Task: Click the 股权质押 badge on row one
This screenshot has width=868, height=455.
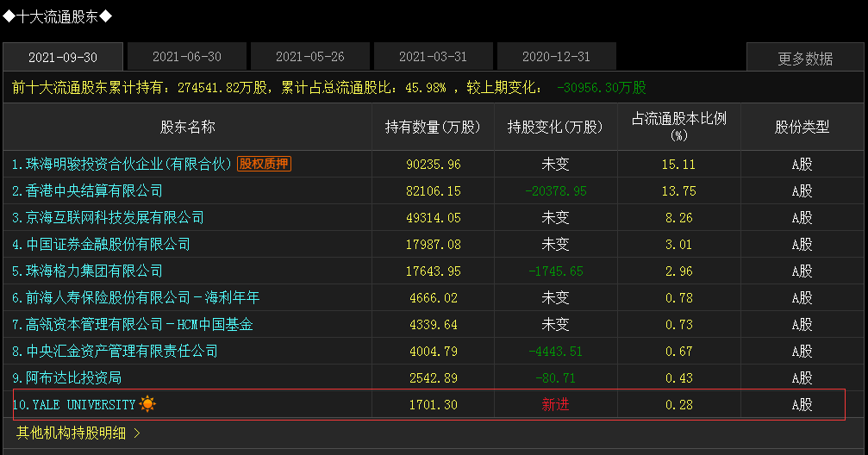Action: coord(264,164)
